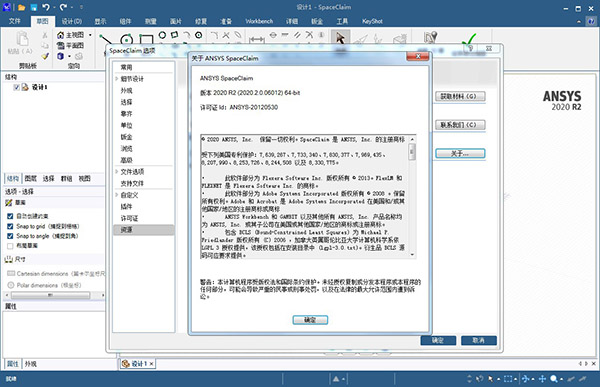The width and height of the screenshot is (600, 387).
Task: Click the warning triangle icon in status bar
Action: pos(336,379)
